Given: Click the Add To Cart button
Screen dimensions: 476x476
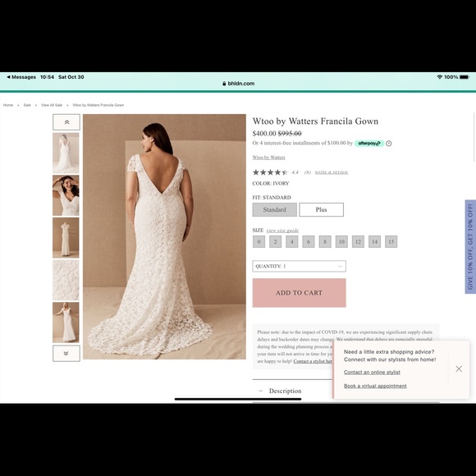Looking at the screenshot, I should click(x=299, y=293).
